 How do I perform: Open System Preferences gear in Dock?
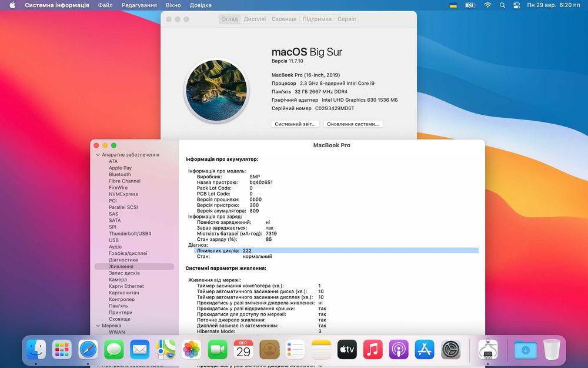coord(451,350)
